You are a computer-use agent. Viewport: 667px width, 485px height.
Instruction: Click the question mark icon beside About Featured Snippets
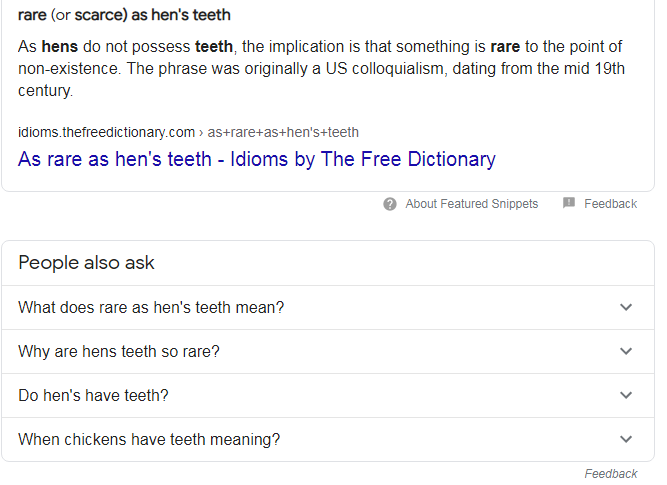(x=390, y=204)
